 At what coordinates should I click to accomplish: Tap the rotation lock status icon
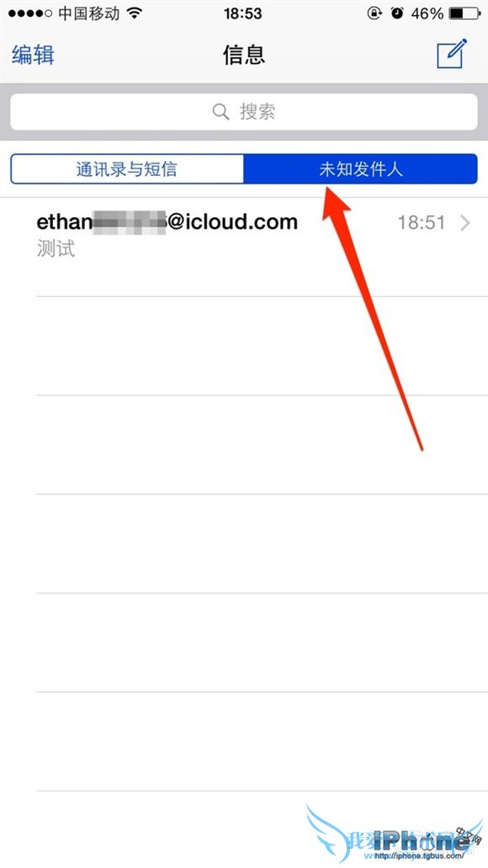pyautogui.click(x=375, y=13)
